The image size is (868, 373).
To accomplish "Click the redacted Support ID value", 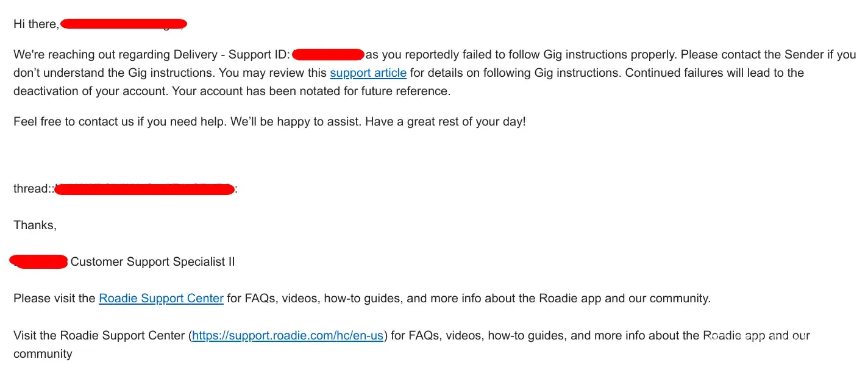I will click(x=328, y=55).
